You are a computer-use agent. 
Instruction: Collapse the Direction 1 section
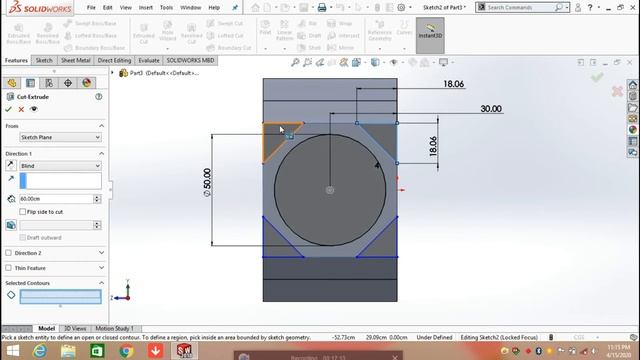[101, 153]
